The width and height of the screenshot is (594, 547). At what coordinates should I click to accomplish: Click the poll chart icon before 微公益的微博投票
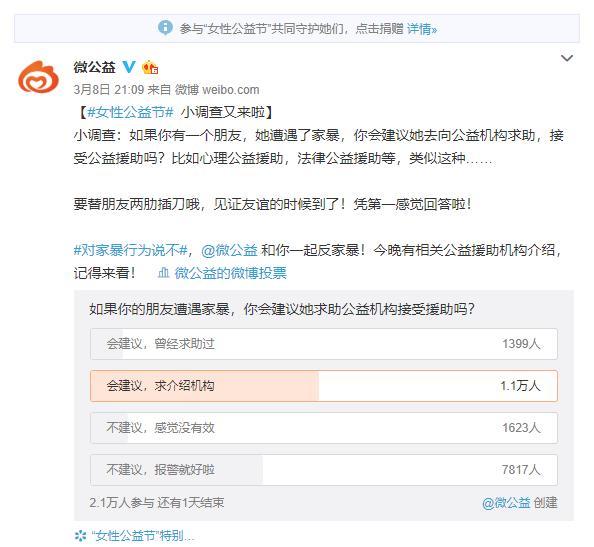point(163,272)
